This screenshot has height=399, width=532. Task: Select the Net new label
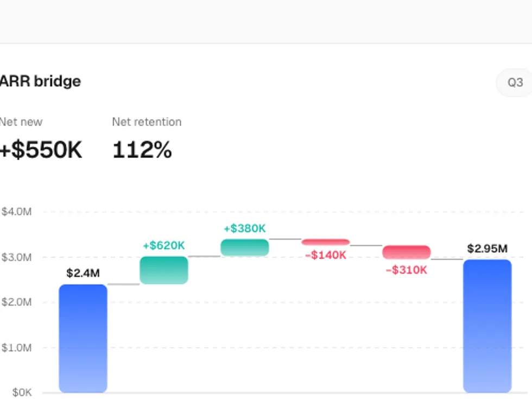(21, 122)
